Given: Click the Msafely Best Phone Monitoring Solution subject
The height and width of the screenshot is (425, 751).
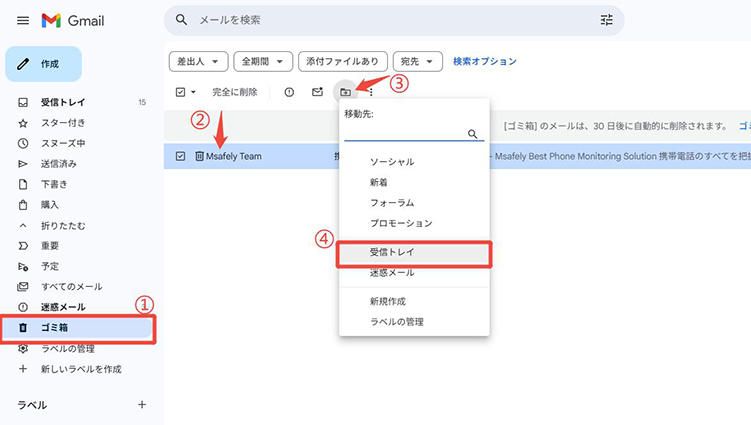Looking at the screenshot, I should pos(575,156).
